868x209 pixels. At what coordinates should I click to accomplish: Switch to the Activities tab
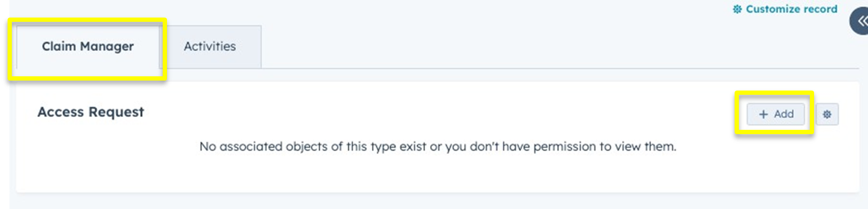click(x=210, y=47)
